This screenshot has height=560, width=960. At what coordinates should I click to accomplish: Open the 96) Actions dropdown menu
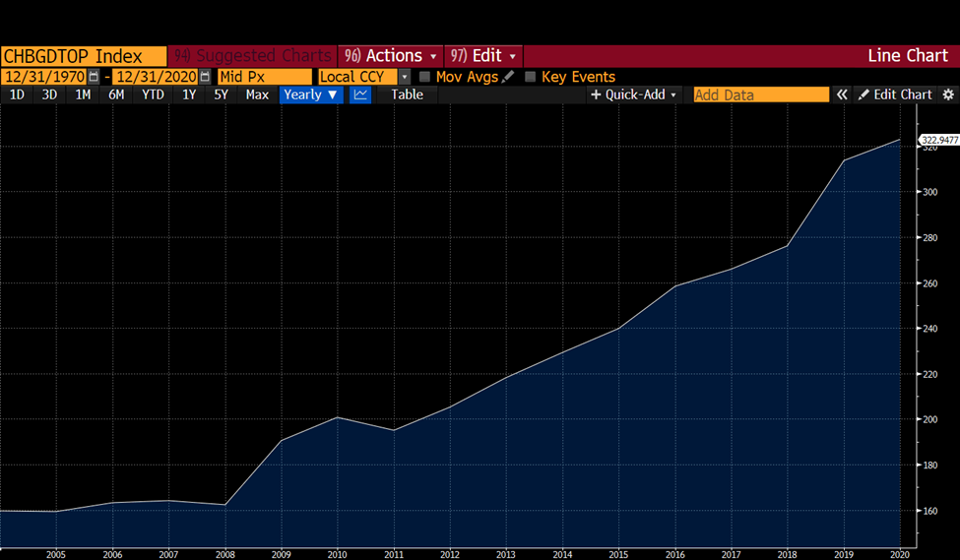point(391,56)
